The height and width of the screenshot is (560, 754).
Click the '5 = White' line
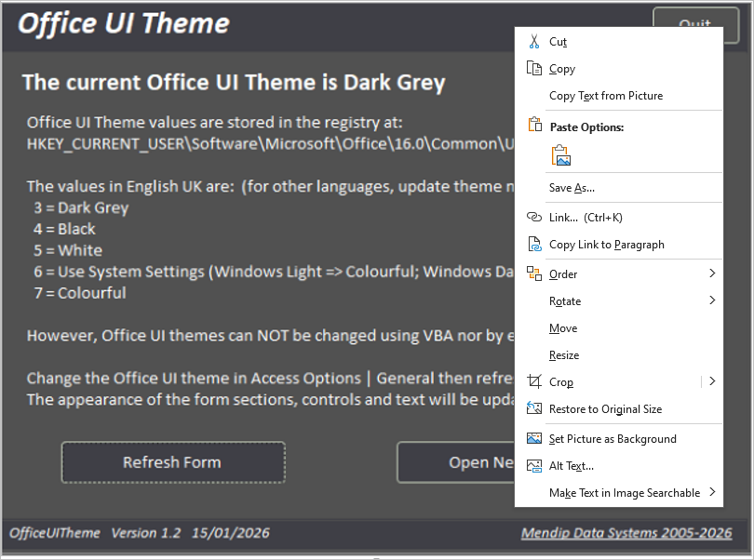[68, 250]
